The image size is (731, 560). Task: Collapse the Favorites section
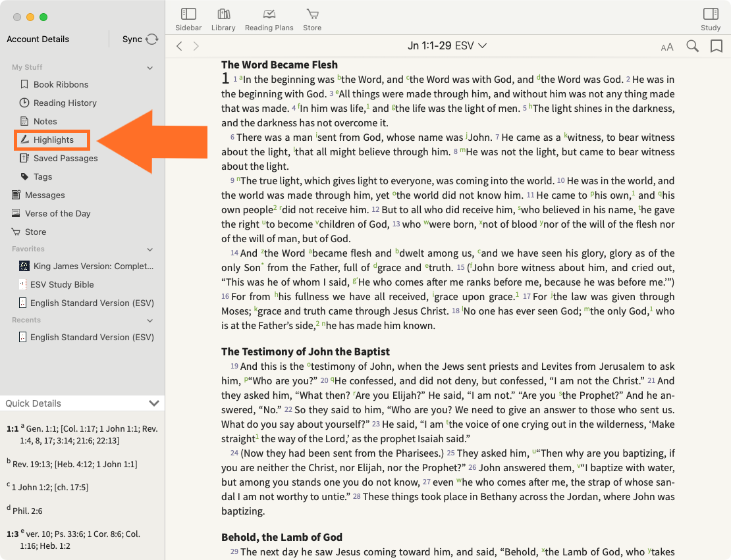pos(150,249)
